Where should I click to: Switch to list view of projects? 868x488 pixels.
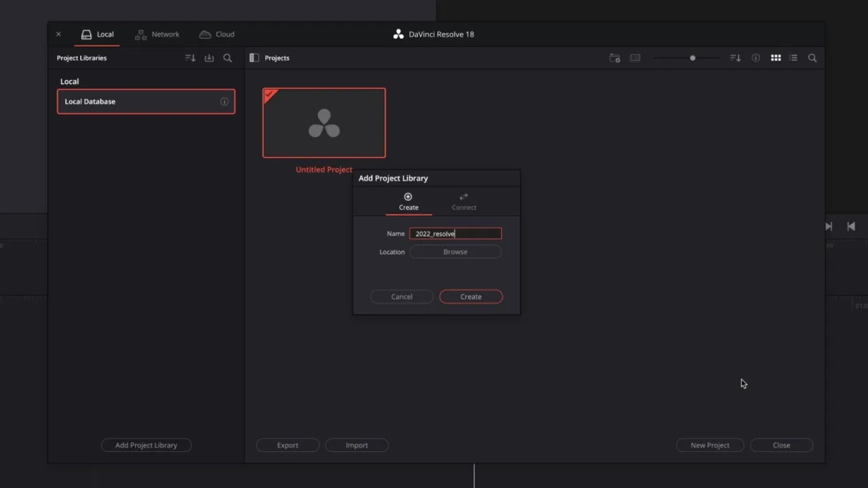pyautogui.click(x=793, y=58)
